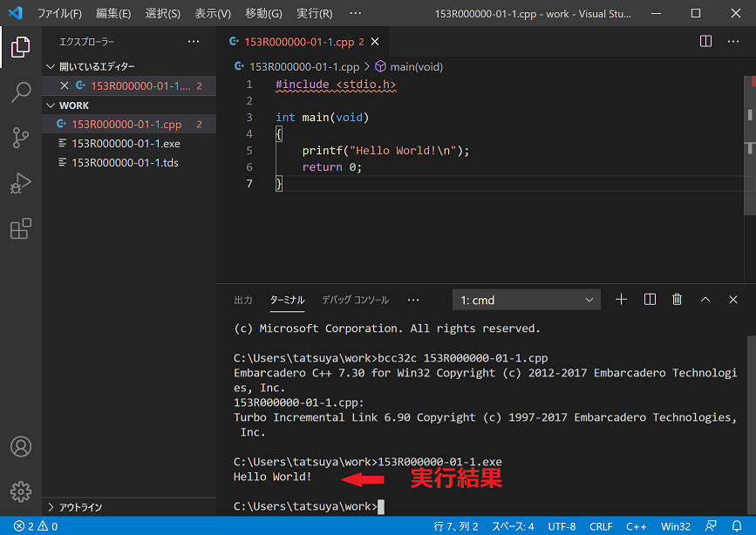Expand the アウトライン section
Image resolution: width=756 pixels, height=535 pixels.
(x=80, y=507)
